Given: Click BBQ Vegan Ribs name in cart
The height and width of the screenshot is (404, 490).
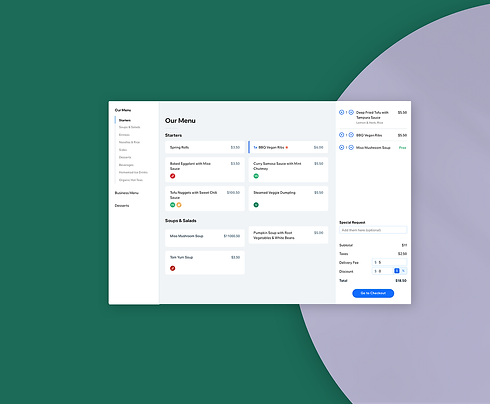Looking at the screenshot, I should (x=369, y=135).
